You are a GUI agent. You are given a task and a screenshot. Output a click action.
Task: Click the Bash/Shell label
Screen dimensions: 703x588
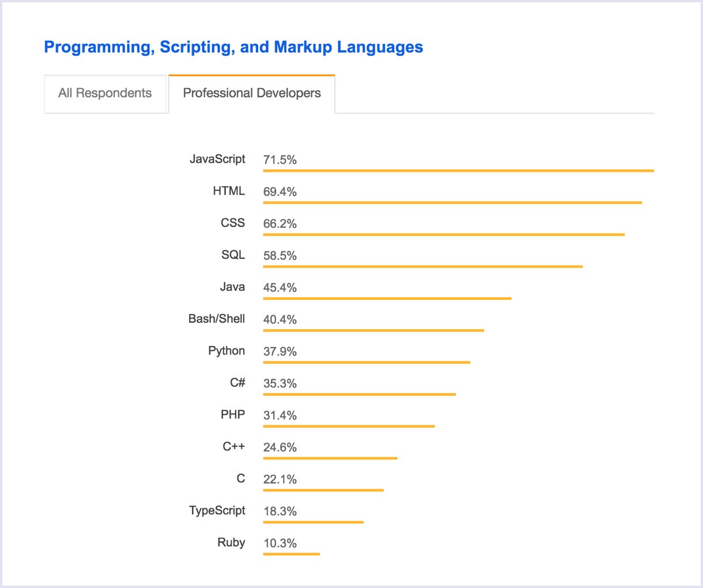217,318
